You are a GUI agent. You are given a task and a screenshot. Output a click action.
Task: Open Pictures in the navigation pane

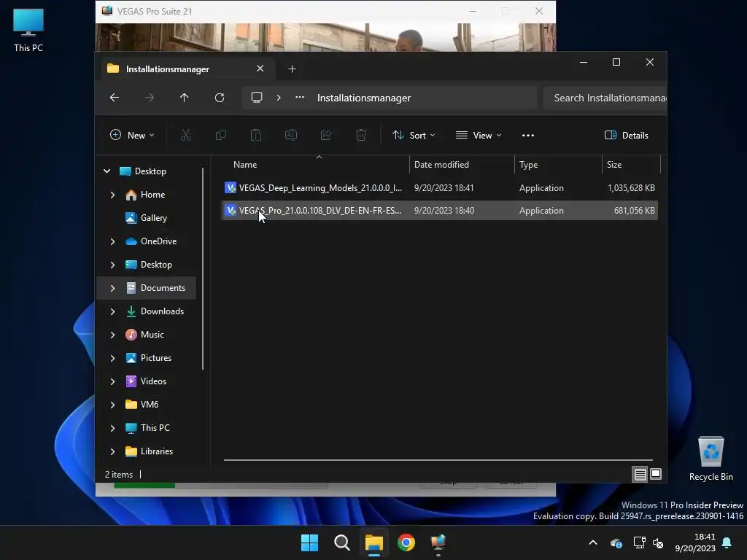pos(156,358)
